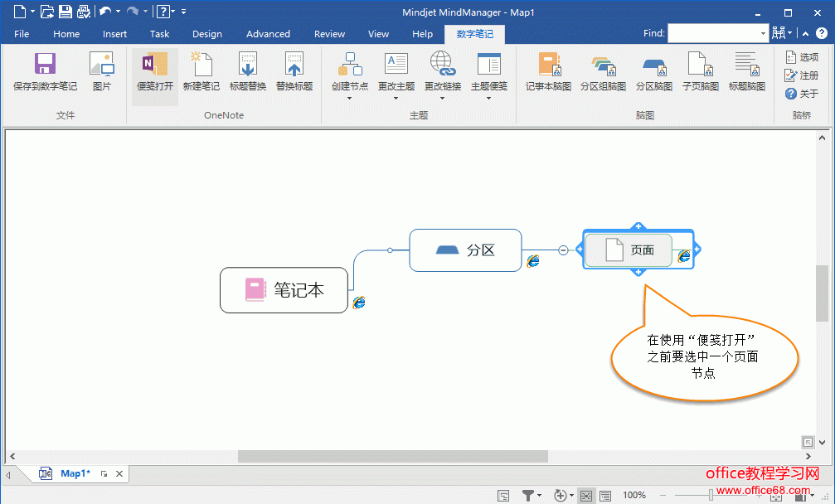Click the 注册 register button
Screen dimensions: 835x504
(x=801, y=75)
